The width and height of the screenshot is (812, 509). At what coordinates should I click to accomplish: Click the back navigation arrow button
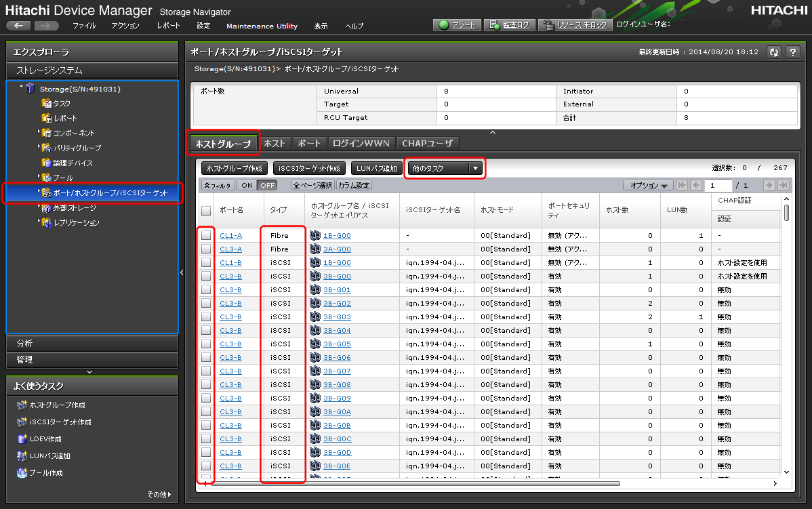tap(19, 25)
